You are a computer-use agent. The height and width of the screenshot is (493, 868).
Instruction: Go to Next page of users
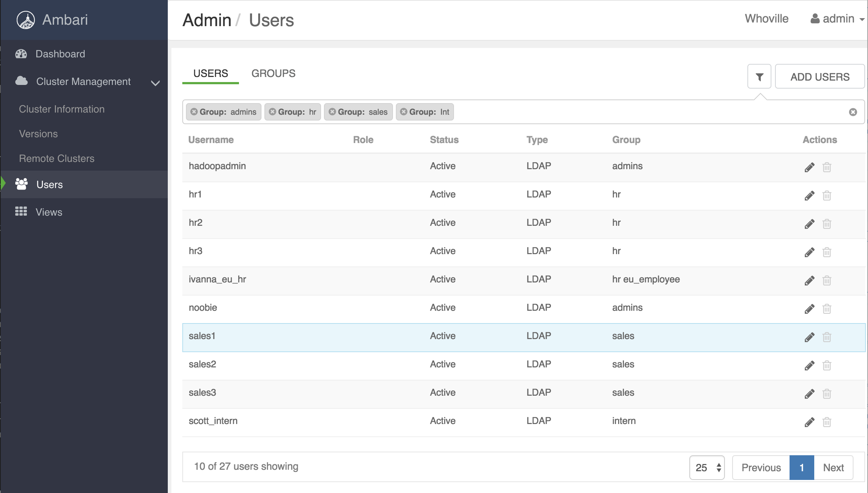pos(833,468)
